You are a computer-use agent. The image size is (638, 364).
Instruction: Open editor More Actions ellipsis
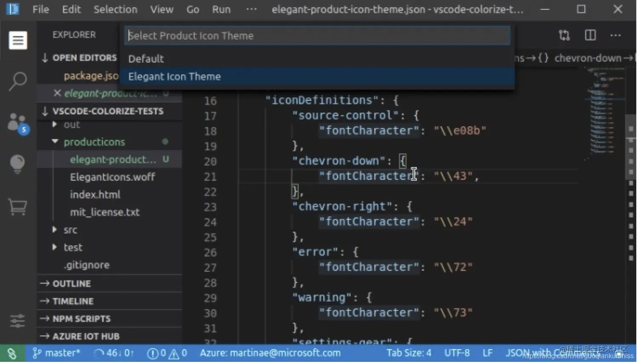coord(615,35)
